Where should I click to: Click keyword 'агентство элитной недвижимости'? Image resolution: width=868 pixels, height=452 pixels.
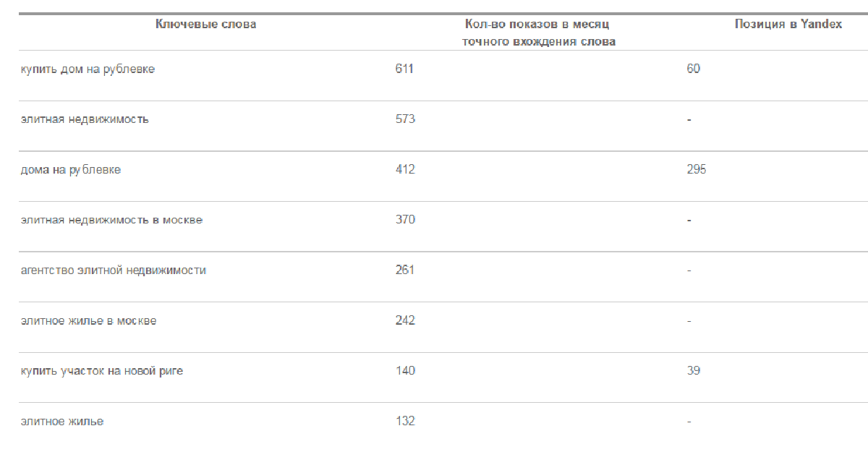pyautogui.click(x=114, y=270)
